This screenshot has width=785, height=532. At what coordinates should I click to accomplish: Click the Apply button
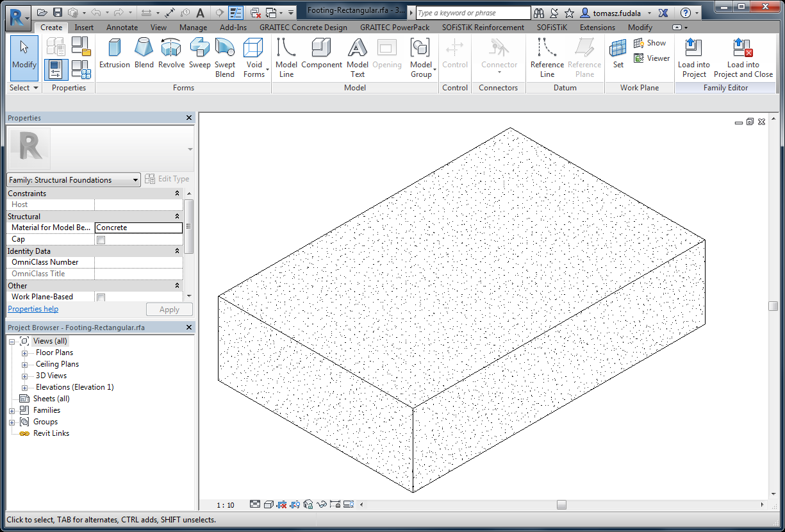pos(169,309)
